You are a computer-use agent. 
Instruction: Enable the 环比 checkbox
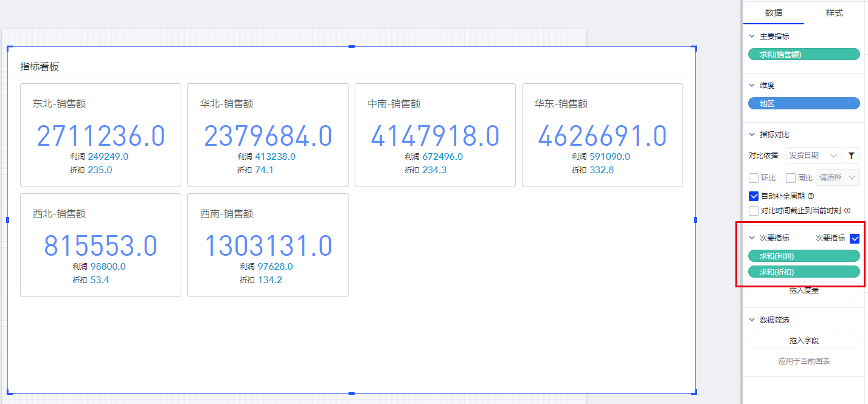[x=754, y=178]
